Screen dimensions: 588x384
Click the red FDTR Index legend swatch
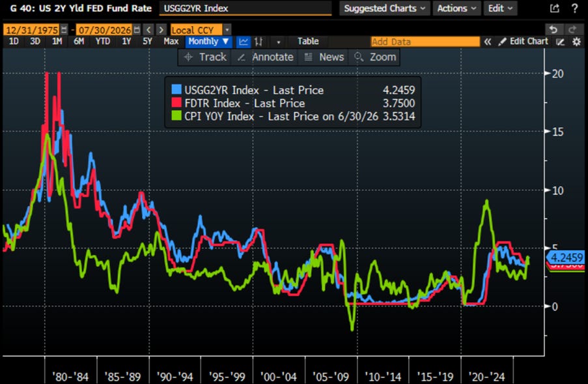pyautogui.click(x=176, y=102)
